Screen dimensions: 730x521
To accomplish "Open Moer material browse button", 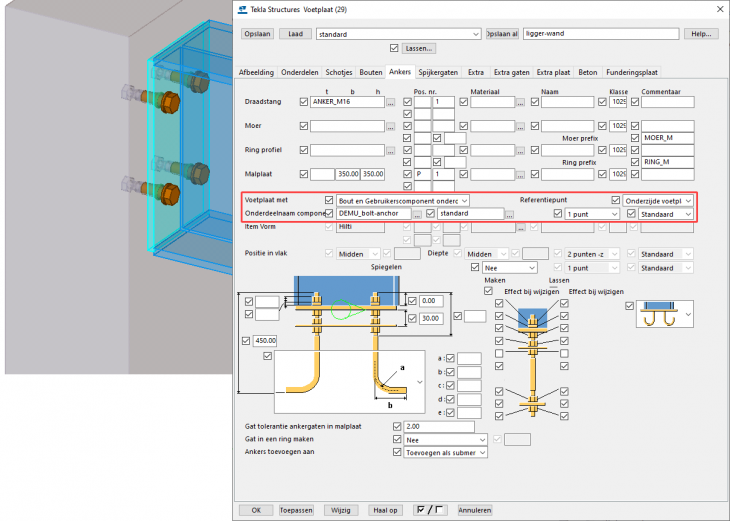I will tap(520, 127).
